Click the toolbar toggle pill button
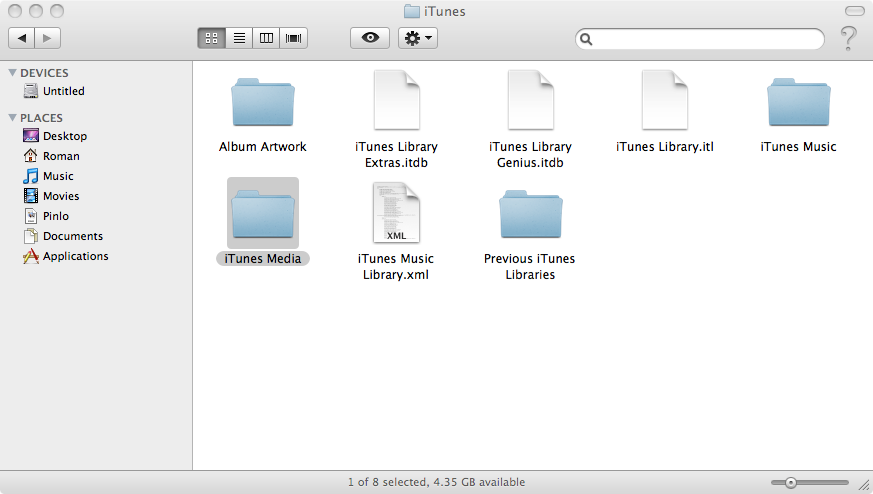 855,11
